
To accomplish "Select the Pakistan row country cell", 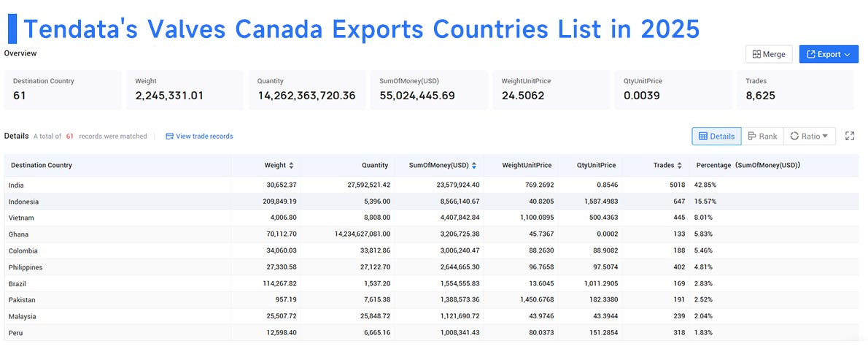I will pyautogui.click(x=117, y=299).
